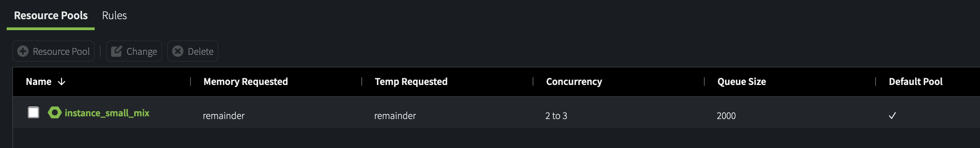Click the 2 to 3 concurrency cell
The width and height of the screenshot is (980, 148).
click(x=556, y=116)
